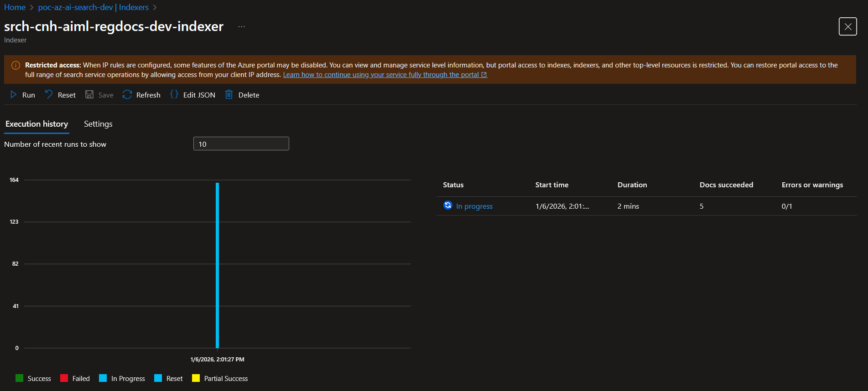Screen dimensions: 868x391
Task: Click the Partial Success legend label
Action: (x=226, y=379)
